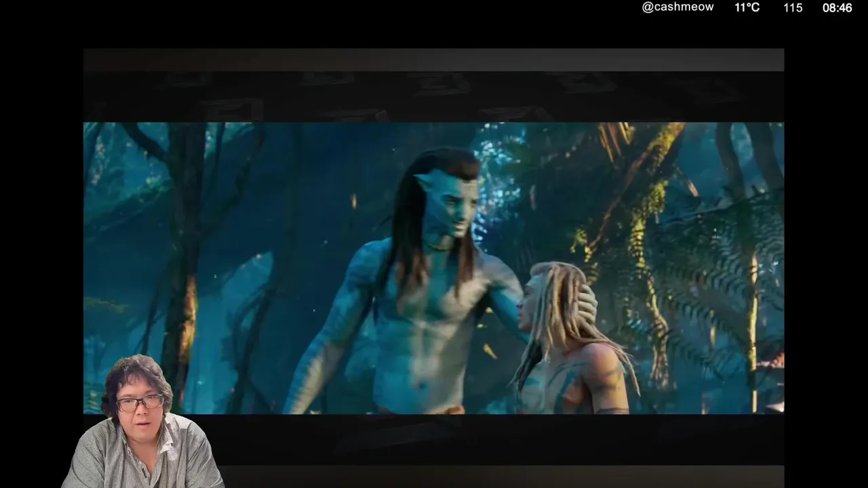This screenshot has height=488, width=868.
Task: Click the 11°C temperature readout
Action: coord(747,7)
